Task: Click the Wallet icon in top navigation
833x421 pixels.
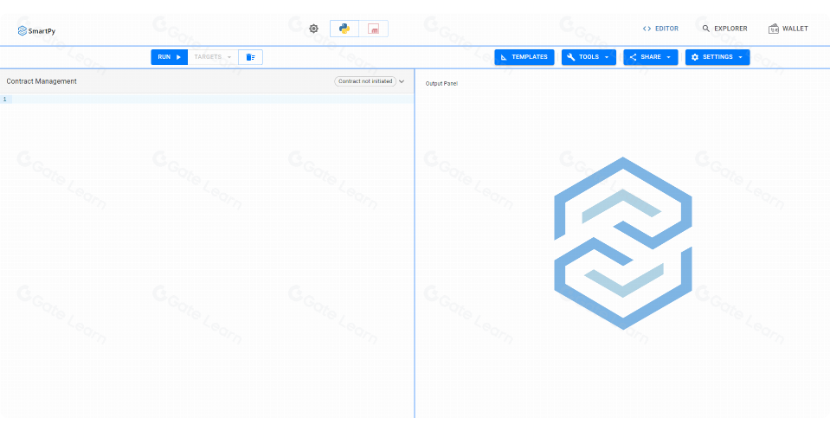Action: pos(774,29)
